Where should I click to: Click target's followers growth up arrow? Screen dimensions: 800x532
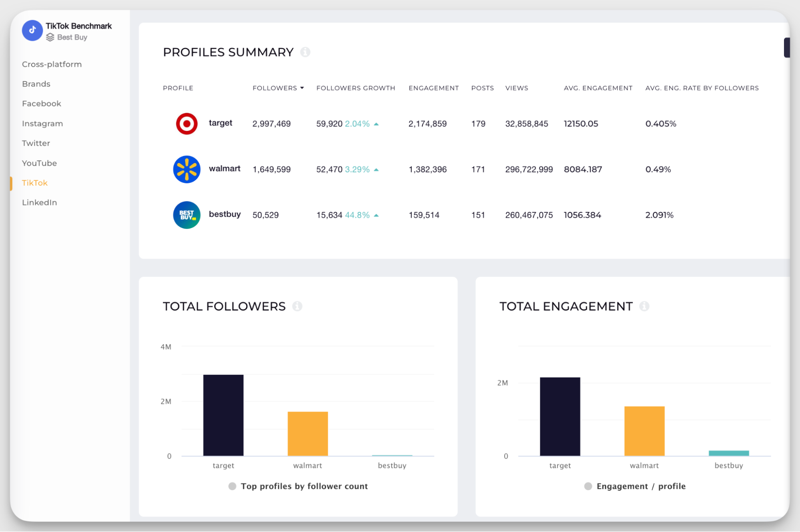[376, 124]
